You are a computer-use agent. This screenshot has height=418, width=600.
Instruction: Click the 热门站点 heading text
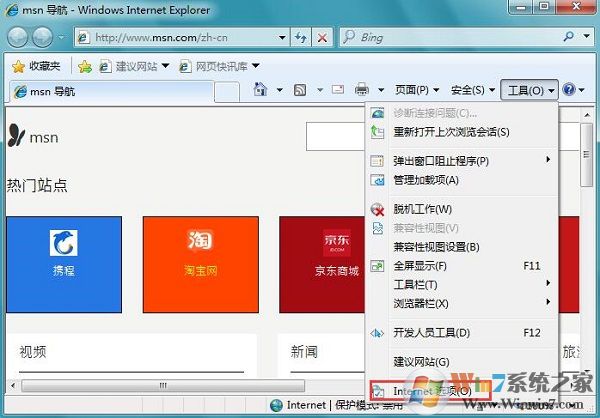(x=37, y=186)
